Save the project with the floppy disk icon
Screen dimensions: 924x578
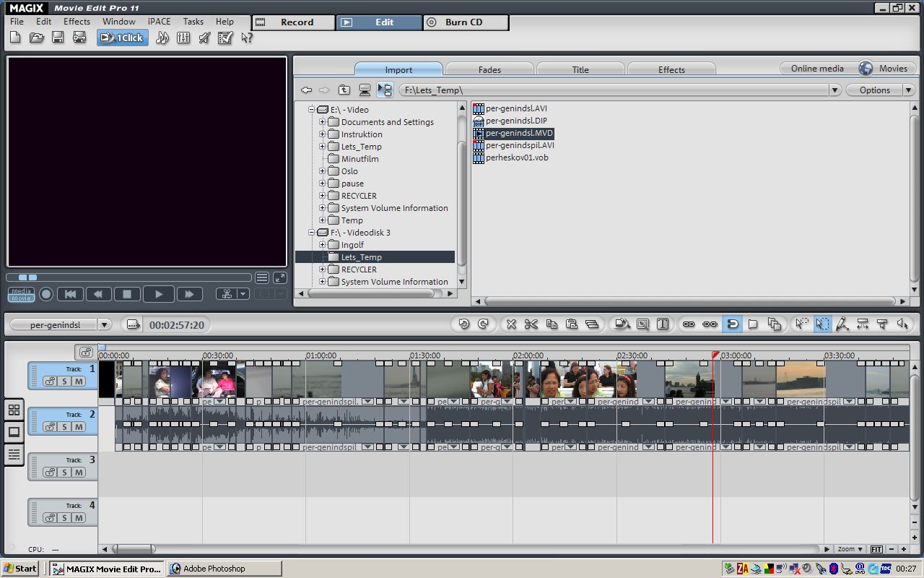coord(58,38)
